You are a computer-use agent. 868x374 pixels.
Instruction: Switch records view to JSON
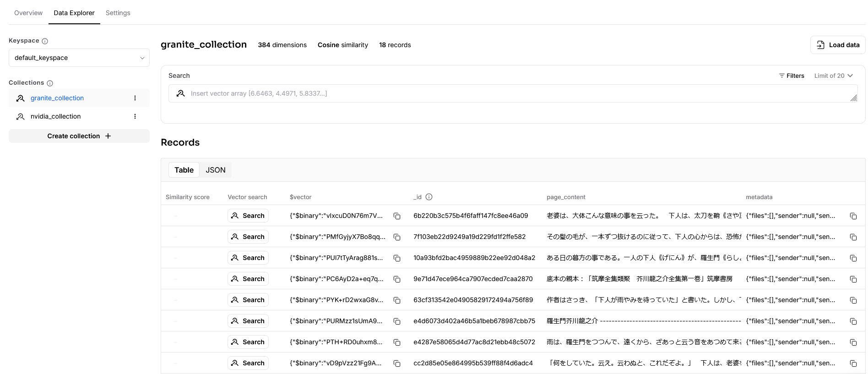tap(216, 170)
